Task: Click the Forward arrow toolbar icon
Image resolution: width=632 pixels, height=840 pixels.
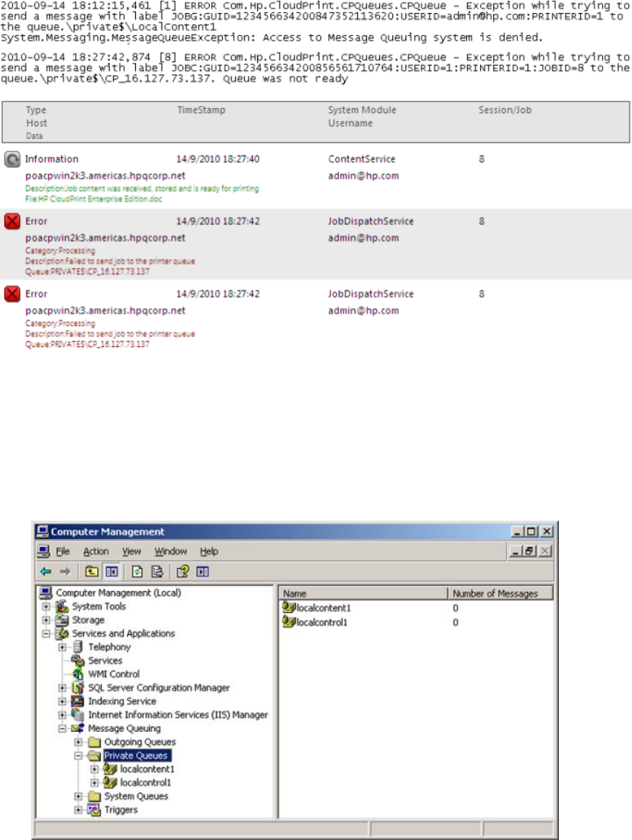Action: 65,572
